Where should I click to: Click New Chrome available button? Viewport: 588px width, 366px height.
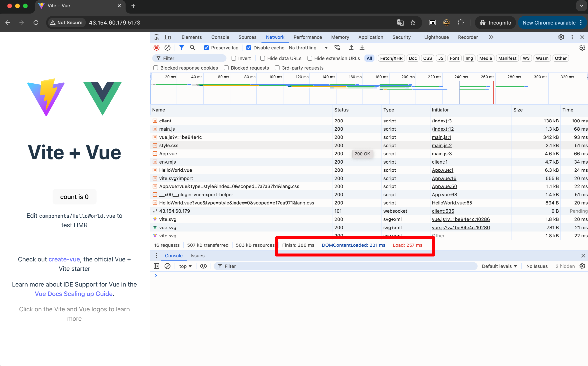coord(549,23)
